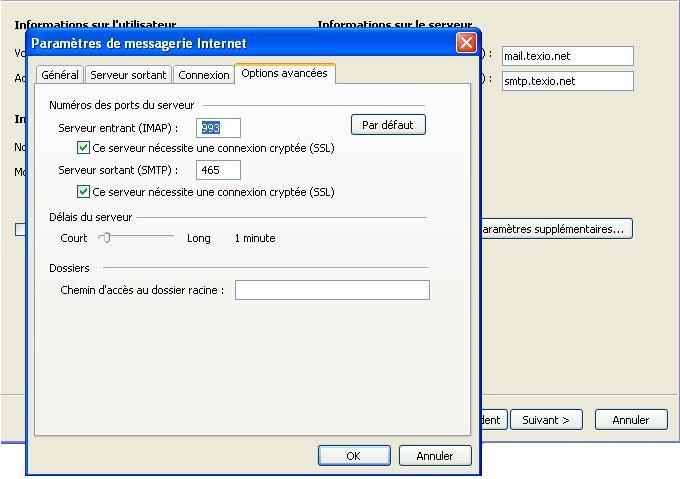Click the IMAP incoming server port field
Image resolution: width=680 pixels, height=479 pixels.
(218, 128)
